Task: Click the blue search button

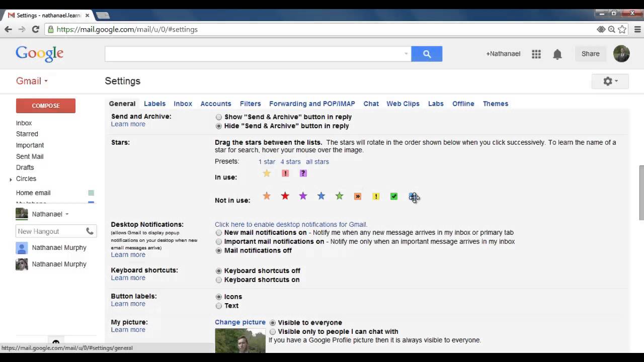Action: pos(427,54)
